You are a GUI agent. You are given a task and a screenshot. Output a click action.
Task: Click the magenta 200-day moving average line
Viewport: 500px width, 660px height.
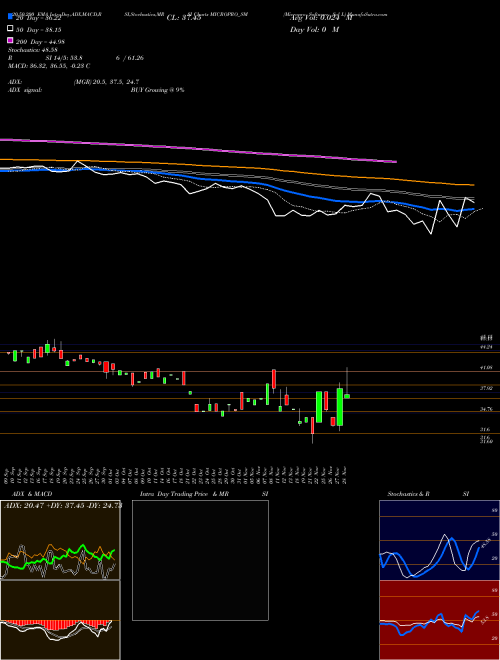198,149
